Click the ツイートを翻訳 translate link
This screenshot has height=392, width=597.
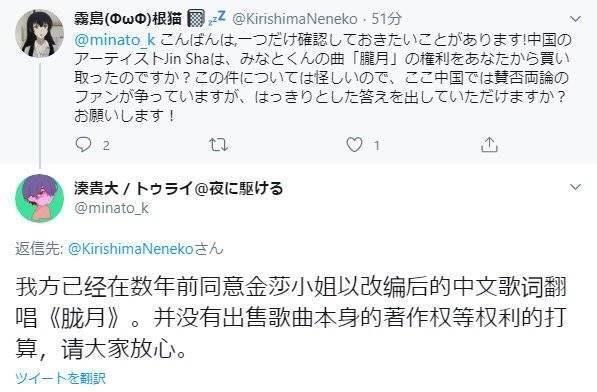pos(61,378)
